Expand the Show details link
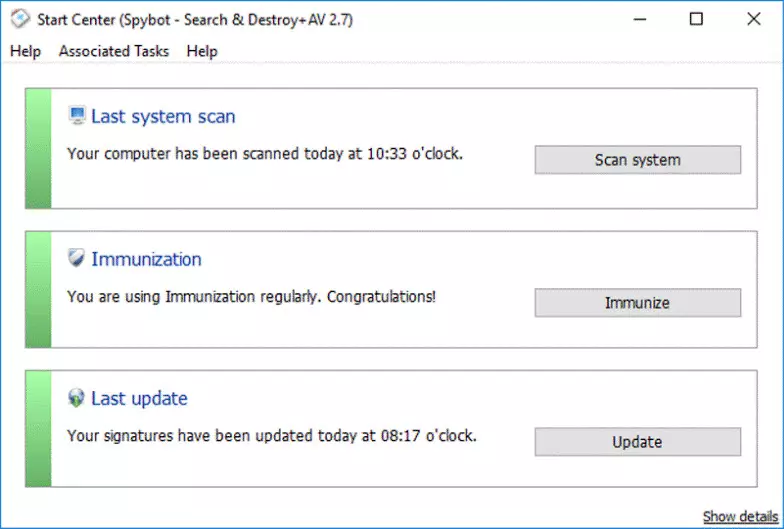784x529 pixels. pos(739,516)
